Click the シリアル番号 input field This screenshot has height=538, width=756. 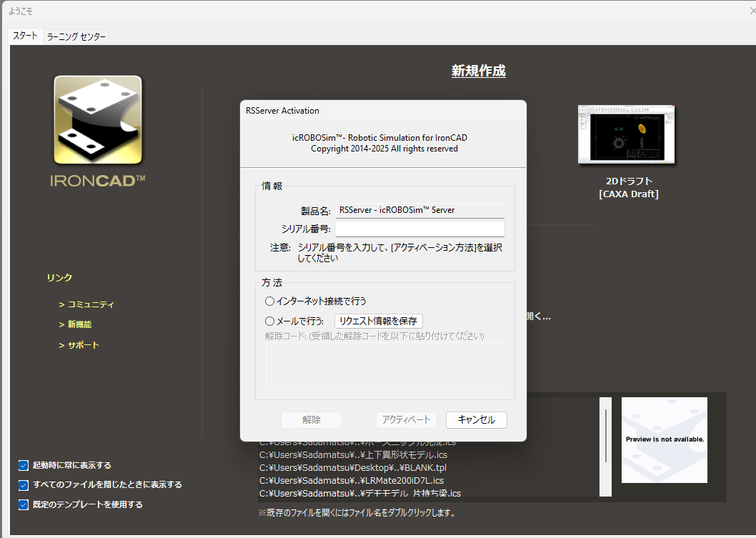click(x=420, y=229)
